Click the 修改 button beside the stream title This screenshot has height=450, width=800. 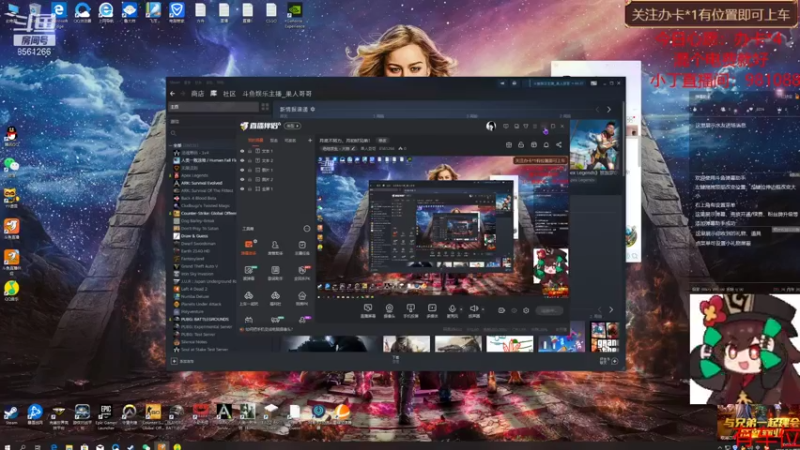[x=382, y=140]
